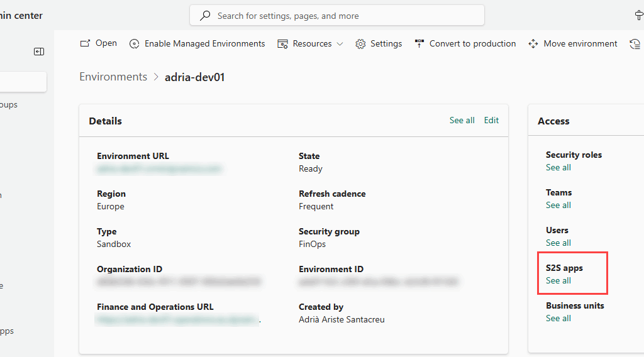644x357 pixels.
Task: Click the Settings gear icon
Action: [x=360, y=44]
